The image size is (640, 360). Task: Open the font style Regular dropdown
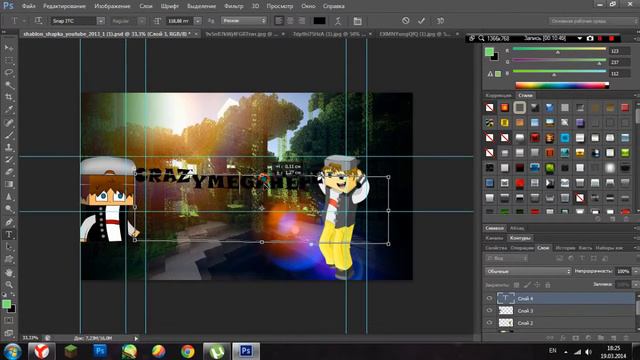point(141,21)
